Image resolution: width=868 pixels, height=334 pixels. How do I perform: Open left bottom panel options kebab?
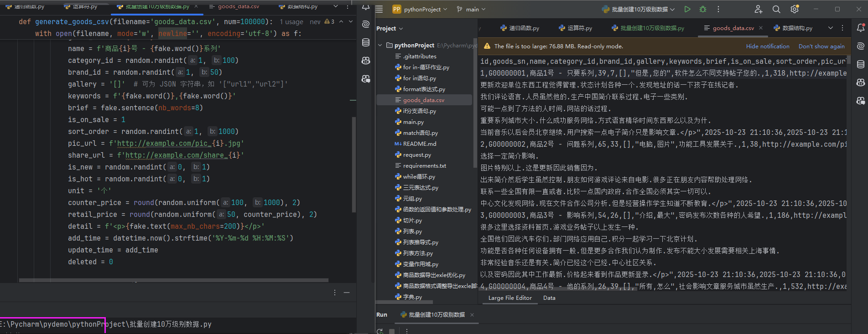[x=335, y=293]
